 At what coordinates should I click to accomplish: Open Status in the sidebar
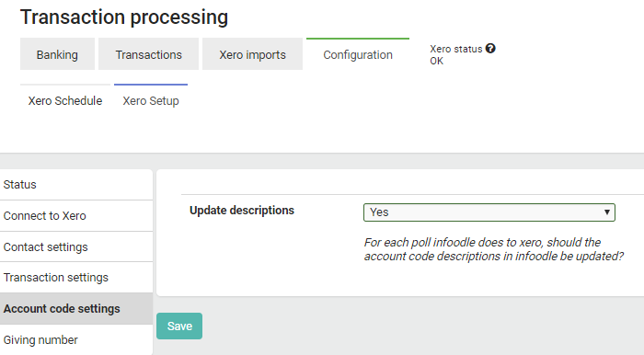[76, 185]
